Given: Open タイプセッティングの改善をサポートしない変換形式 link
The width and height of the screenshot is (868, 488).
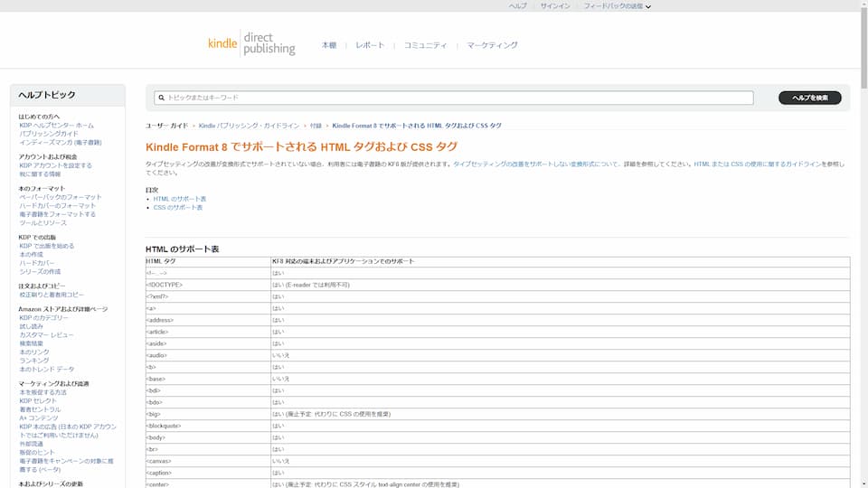Looking at the screenshot, I should tap(535, 164).
